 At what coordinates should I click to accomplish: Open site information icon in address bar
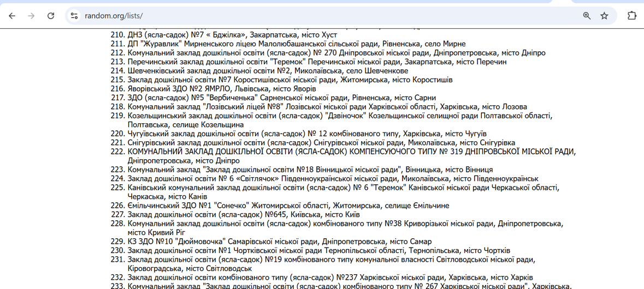click(74, 16)
